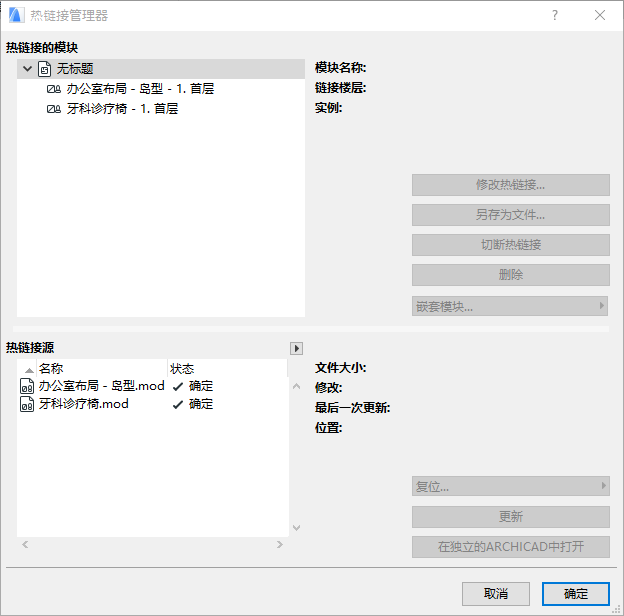Click the source list scroll down arrow
Viewport: 624px width, 616px height.
296,528
